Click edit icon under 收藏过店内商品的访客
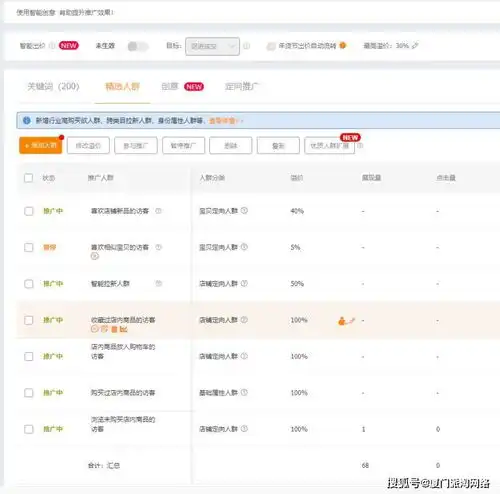The width and height of the screenshot is (500, 494). pos(104,329)
